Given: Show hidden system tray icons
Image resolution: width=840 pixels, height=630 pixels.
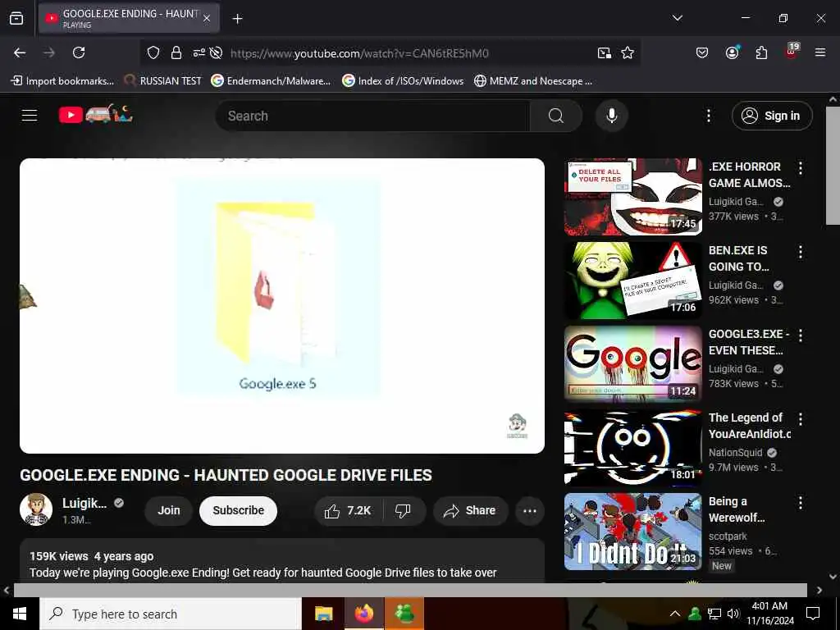Looking at the screenshot, I should coord(675,614).
